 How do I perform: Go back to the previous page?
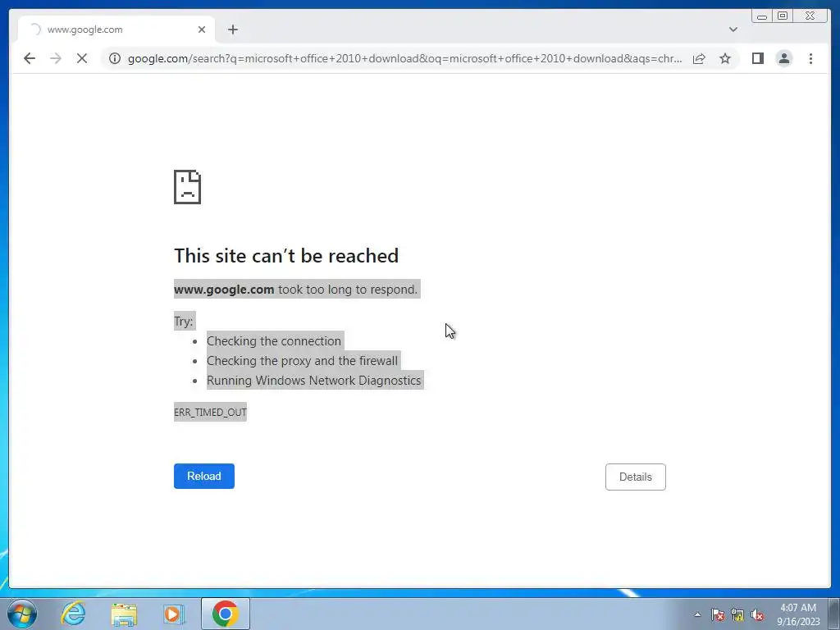coord(30,58)
